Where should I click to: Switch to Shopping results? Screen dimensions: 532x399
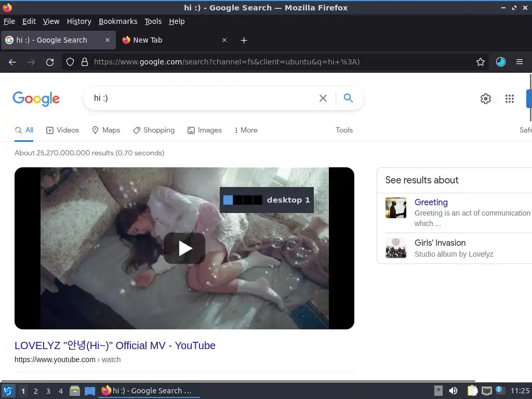pyautogui.click(x=154, y=130)
